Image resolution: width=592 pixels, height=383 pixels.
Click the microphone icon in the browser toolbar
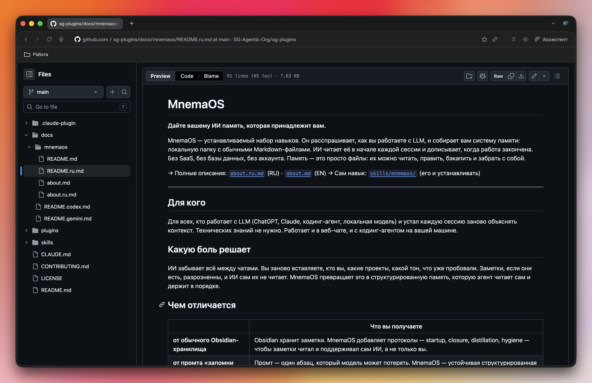(x=61, y=39)
